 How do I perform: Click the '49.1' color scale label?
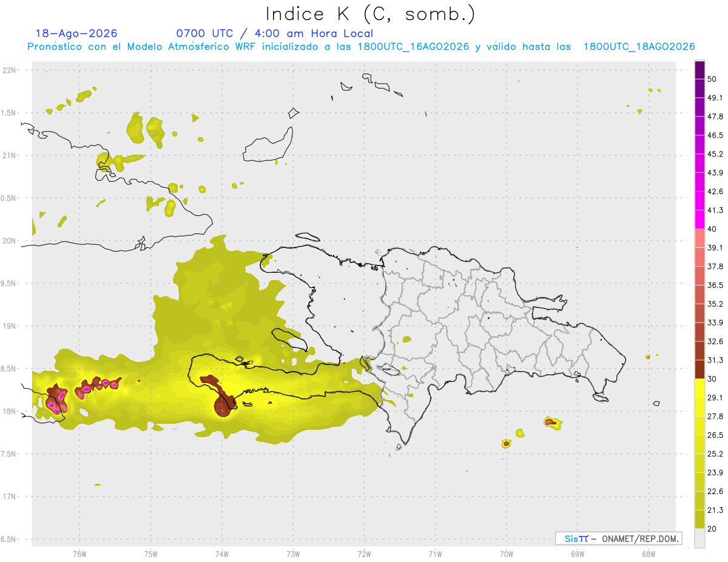pyautogui.click(x=715, y=98)
